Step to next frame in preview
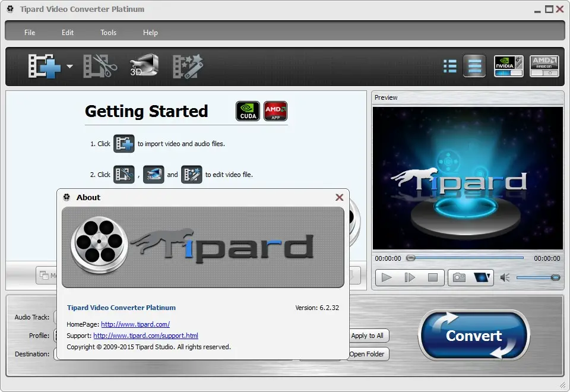The height and width of the screenshot is (392, 570). (x=410, y=278)
